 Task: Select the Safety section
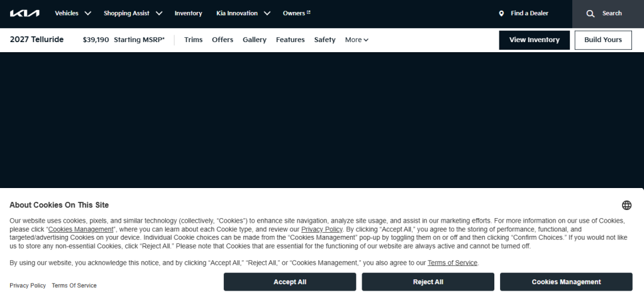(x=325, y=40)
